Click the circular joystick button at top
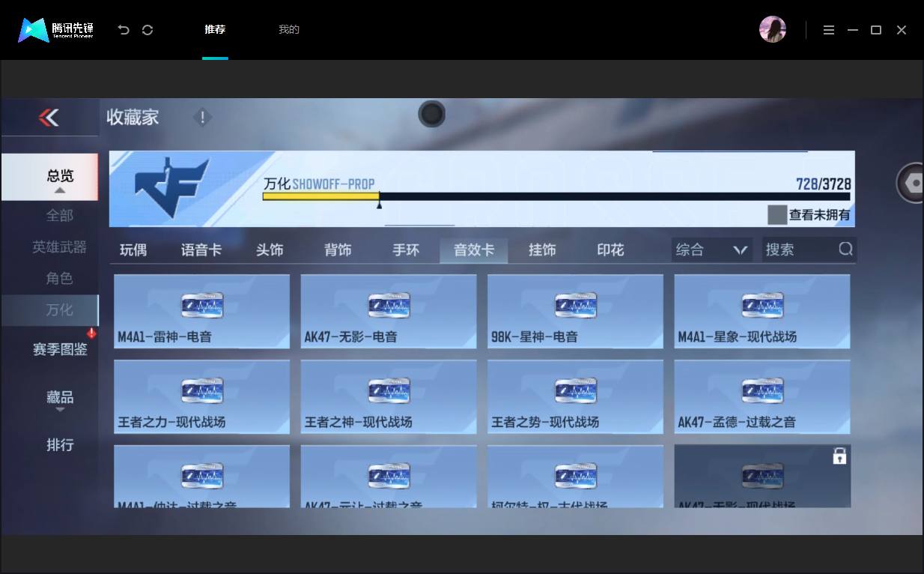The height and width of the screenshot is (574, 924). tap(431, 115)
